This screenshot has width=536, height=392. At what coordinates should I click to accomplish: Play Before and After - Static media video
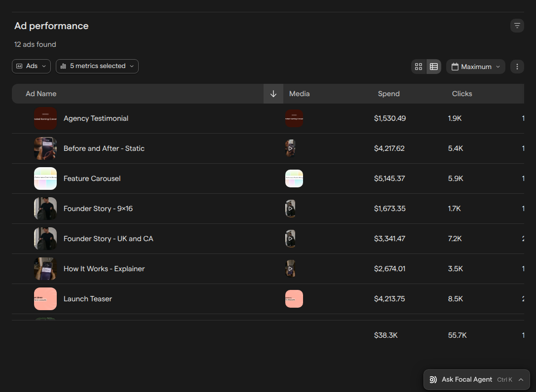pyautogui.click(x=290, y=148)
